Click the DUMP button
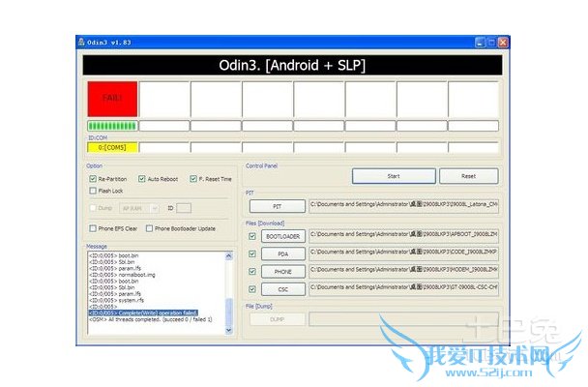Screen dimensions: 588x387 278,319
